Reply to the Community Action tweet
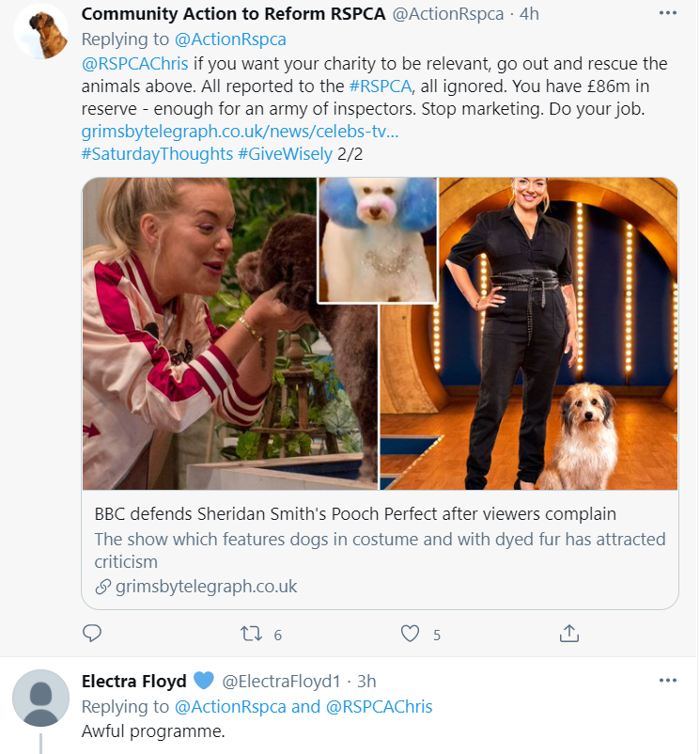 point(92,634)
